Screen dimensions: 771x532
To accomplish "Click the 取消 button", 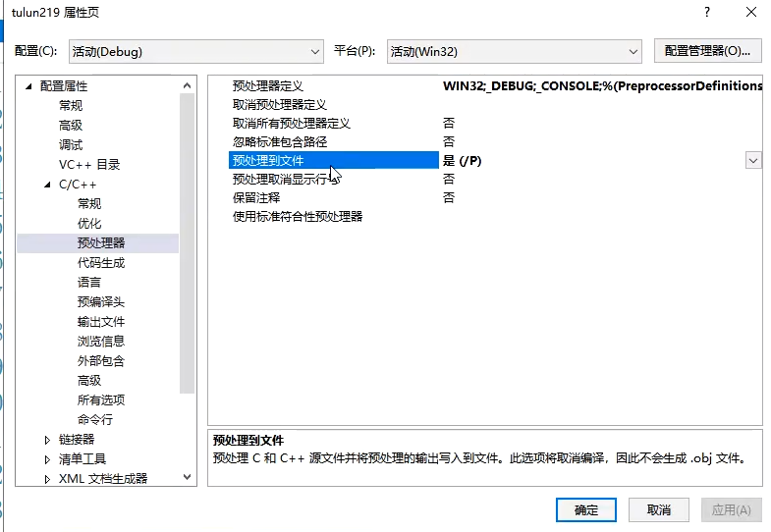I will coord(658,510).
